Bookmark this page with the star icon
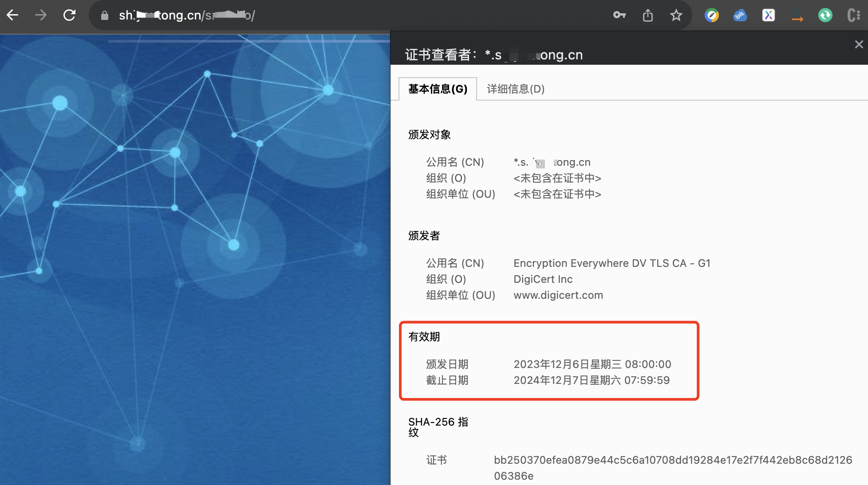The width and height of the screenshot is (868, 485). [x=676, y=16]
